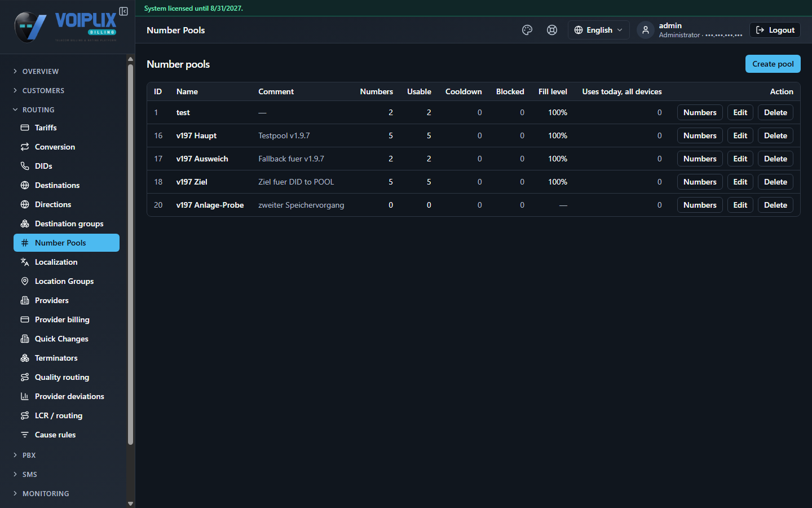The width and height of the screenshot is (812, 508).
Task: Edit the v197 Haupt pool
Action: 740,135
